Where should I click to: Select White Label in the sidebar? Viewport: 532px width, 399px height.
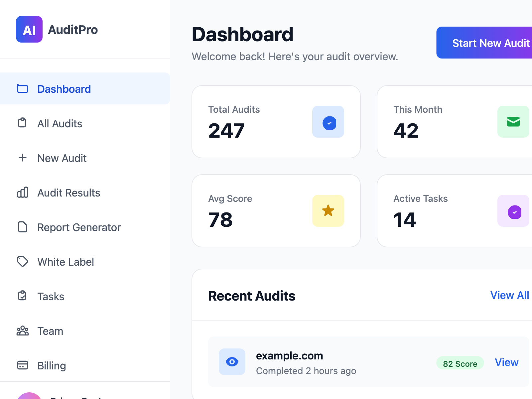[x=85, y=261]
